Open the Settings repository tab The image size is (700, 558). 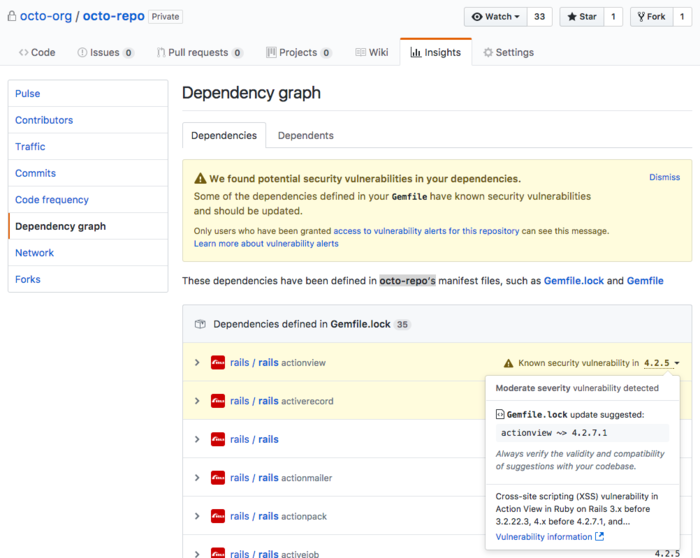coord(507,52)
